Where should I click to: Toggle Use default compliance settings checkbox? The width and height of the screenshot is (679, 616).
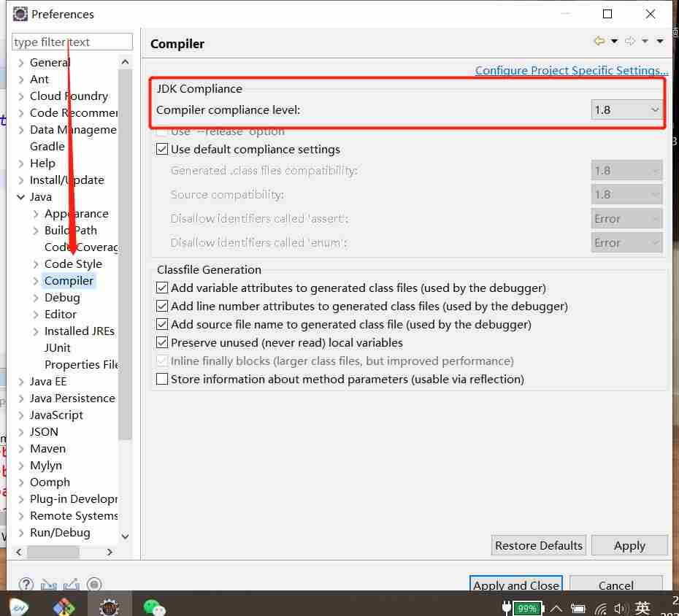[x=162, y=150]
